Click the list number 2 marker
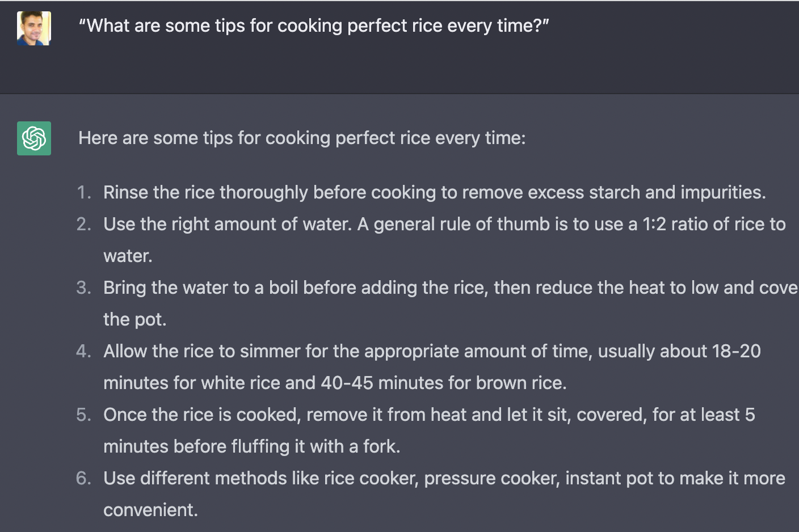799x532 pixels. 84,224
